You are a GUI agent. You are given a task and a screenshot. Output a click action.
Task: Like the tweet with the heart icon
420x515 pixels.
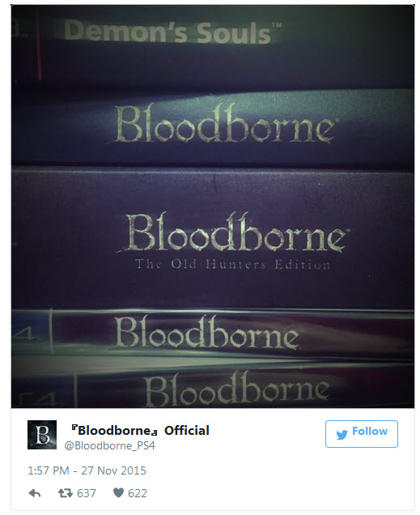coord(118,492)
